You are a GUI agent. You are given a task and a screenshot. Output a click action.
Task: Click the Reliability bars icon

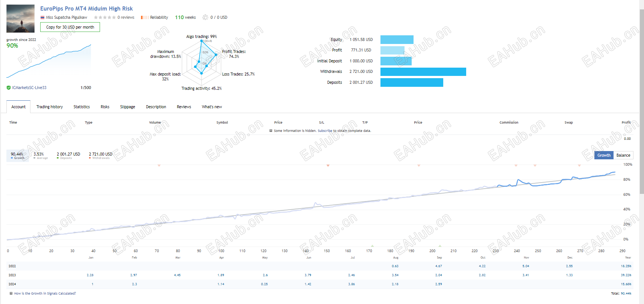144,17
